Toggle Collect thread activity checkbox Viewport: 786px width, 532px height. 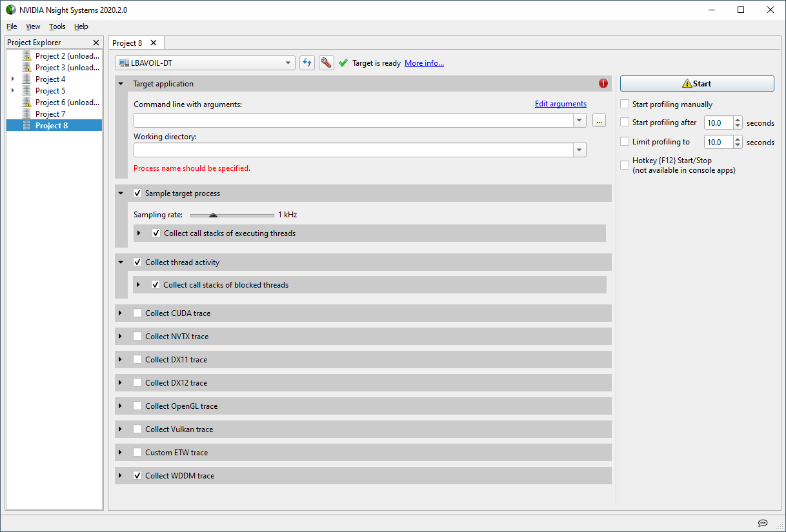tap(137, 262)
